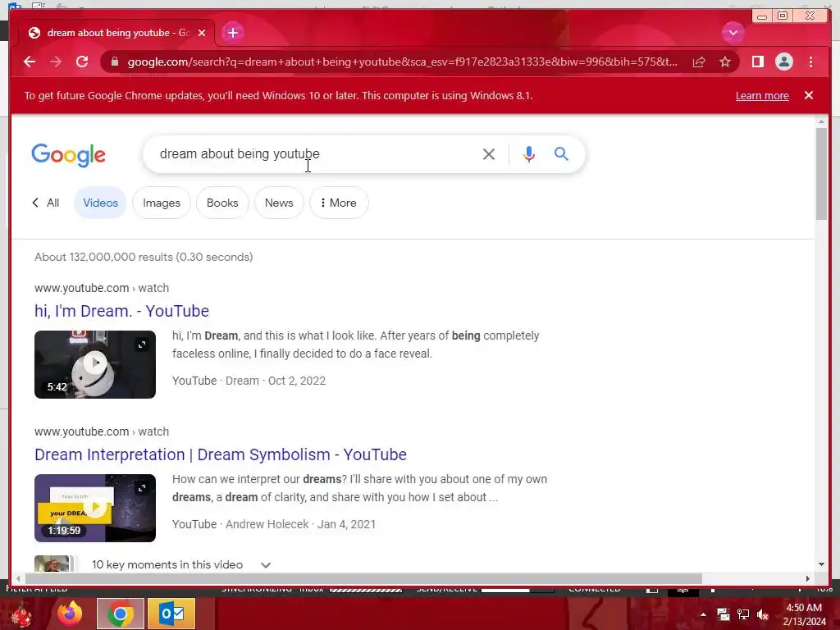Expand preview icon on the 5:42 thumbnail
Image resolution: width=840 pixels, height=630 pixels.
pyautogui.click(x=142, y=345)
